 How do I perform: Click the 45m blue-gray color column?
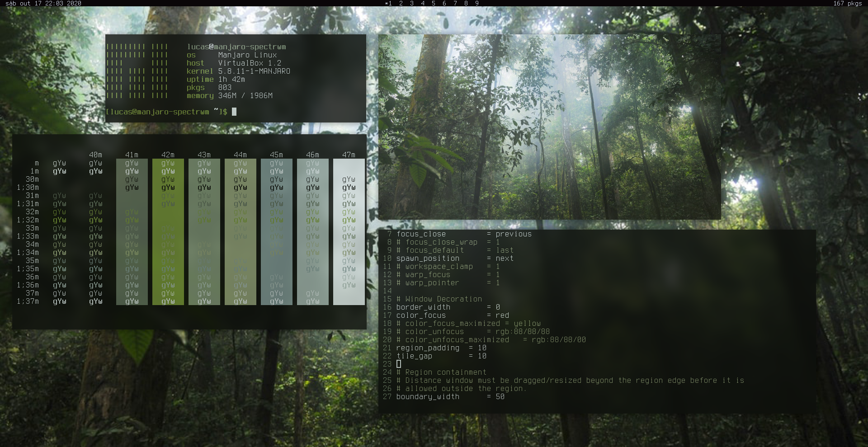point(276,232)
